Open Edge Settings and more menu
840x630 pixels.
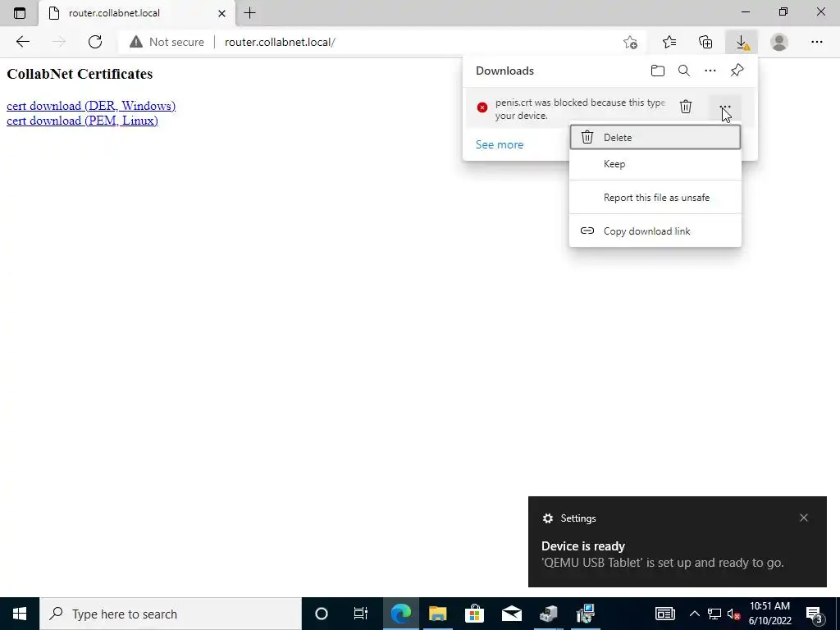(x=816, y=42)
